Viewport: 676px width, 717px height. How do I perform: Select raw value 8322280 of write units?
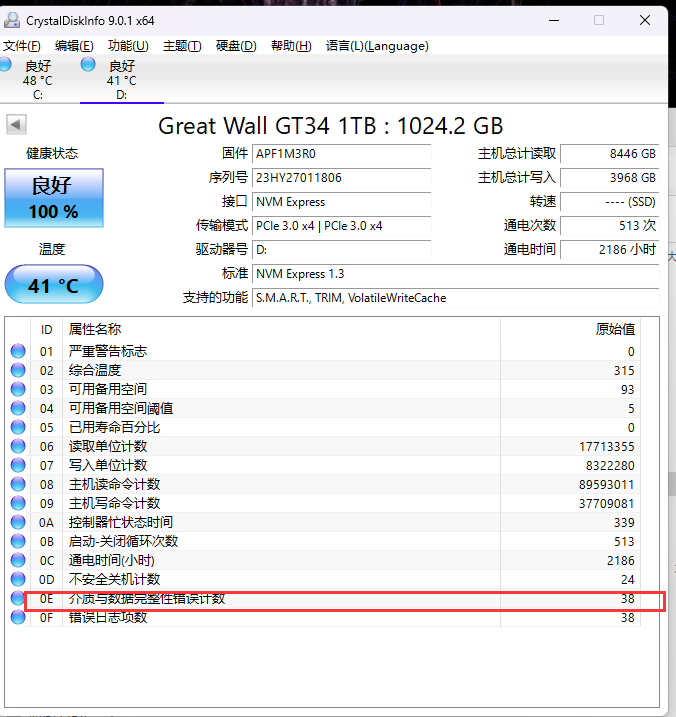[610, 466]
